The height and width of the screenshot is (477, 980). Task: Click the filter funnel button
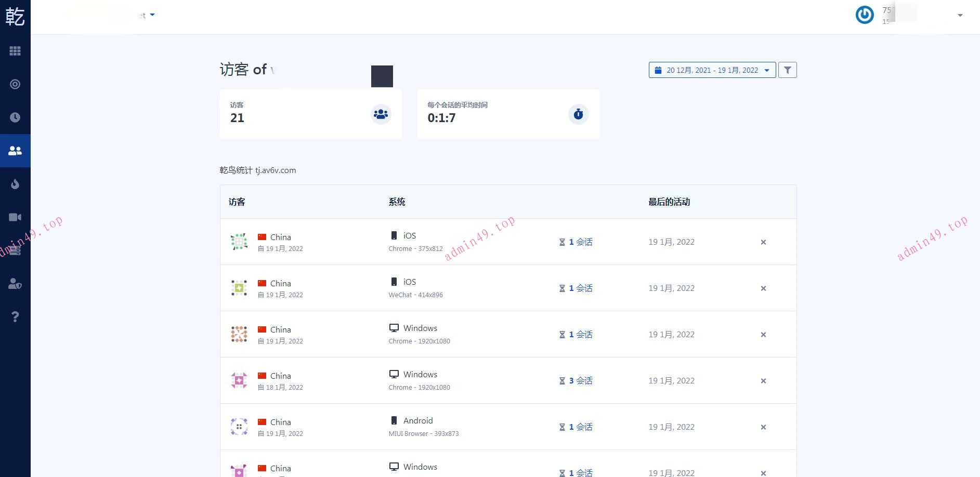pos(787,70)
